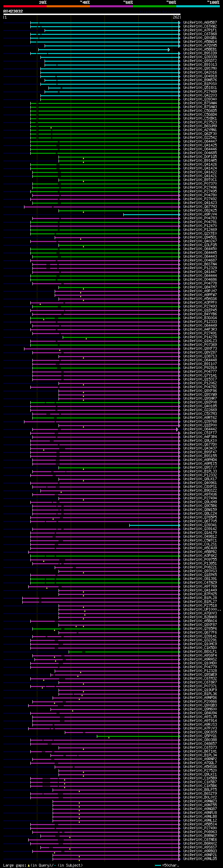Image resolution: width=223 pixels, height=868 pixels.
Task: Select the UniRef100_B9SID9 label
Action: pos(200,53)
